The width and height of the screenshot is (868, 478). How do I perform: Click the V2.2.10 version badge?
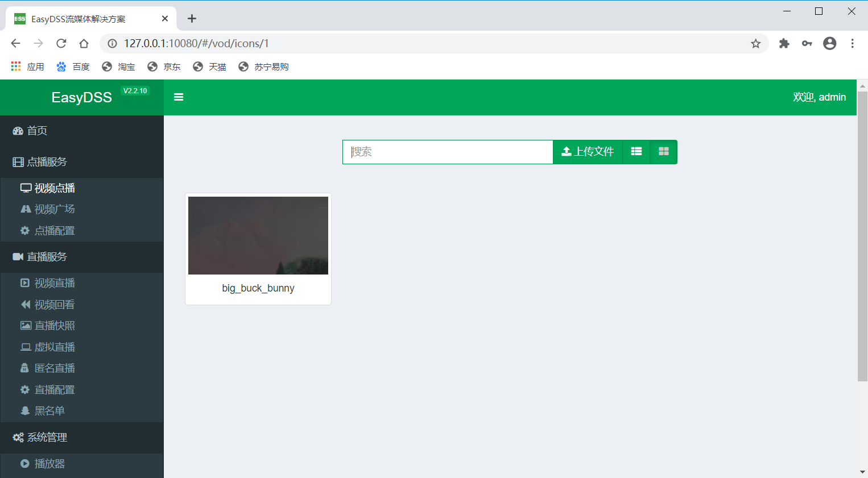(x=135, y=91)
